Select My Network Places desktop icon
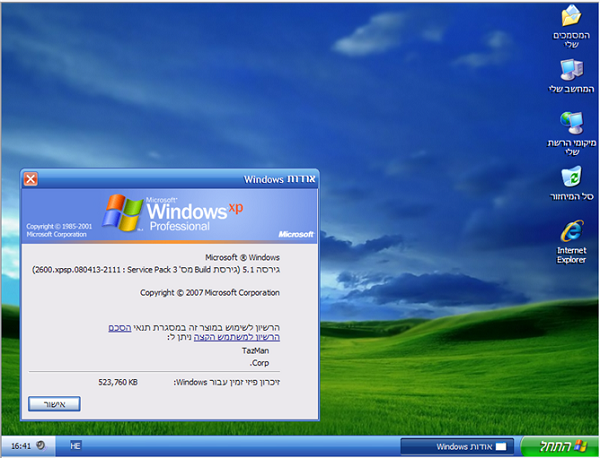The width and height of the screenshot is (600, 458). point(571,133)
